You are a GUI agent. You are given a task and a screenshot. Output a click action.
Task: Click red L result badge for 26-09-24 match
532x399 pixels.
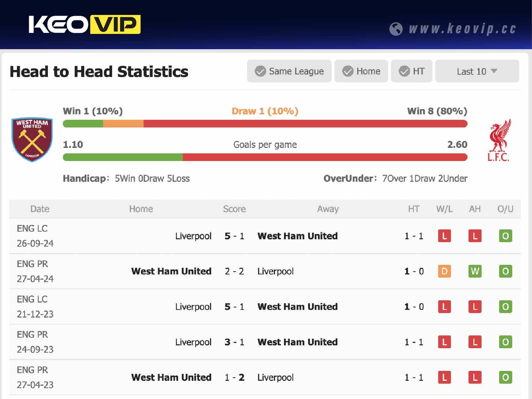(x=444, y=236)
